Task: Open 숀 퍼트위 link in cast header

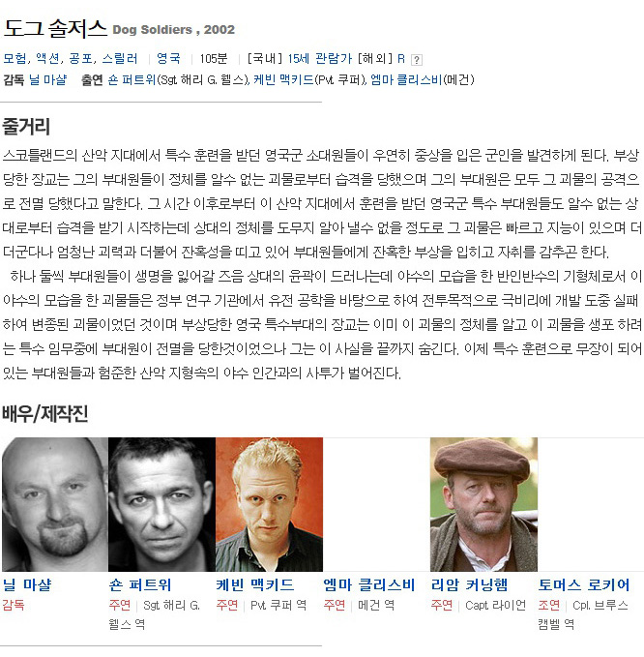Action: pyautogui.click(x=132, y=79)
